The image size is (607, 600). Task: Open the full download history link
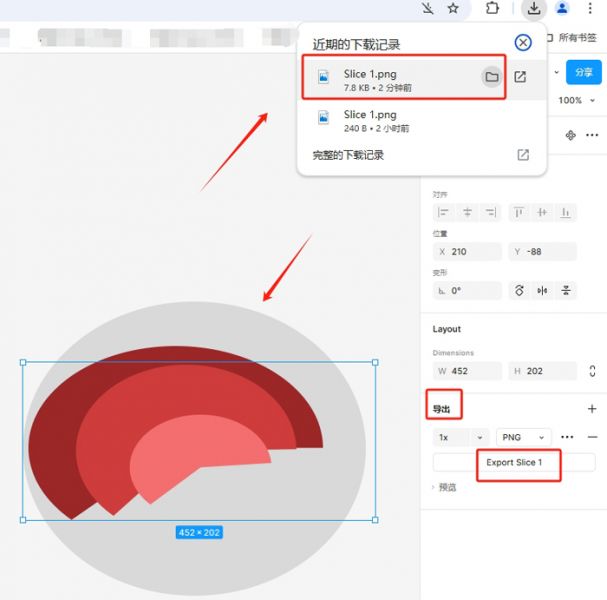pyautogui.click(x=348, y=155)
